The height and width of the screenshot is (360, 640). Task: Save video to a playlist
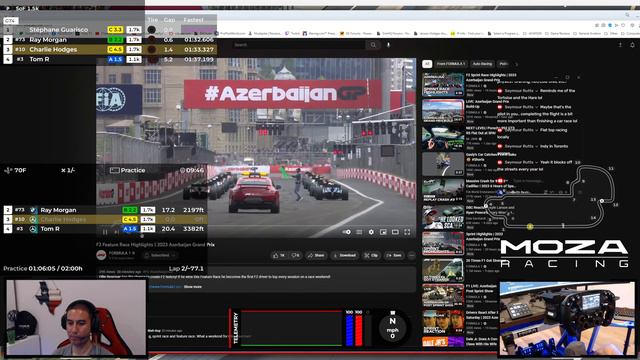[394, 255]
